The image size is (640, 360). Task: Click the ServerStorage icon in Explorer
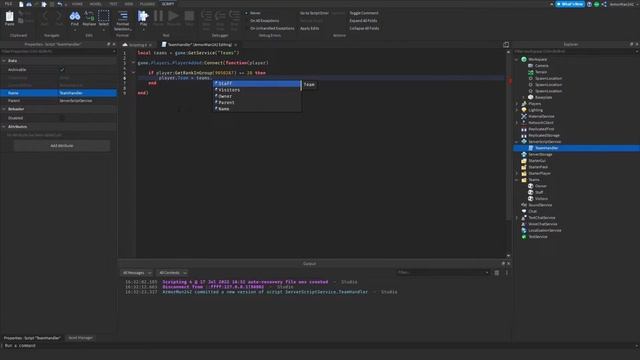coord(524,154)
